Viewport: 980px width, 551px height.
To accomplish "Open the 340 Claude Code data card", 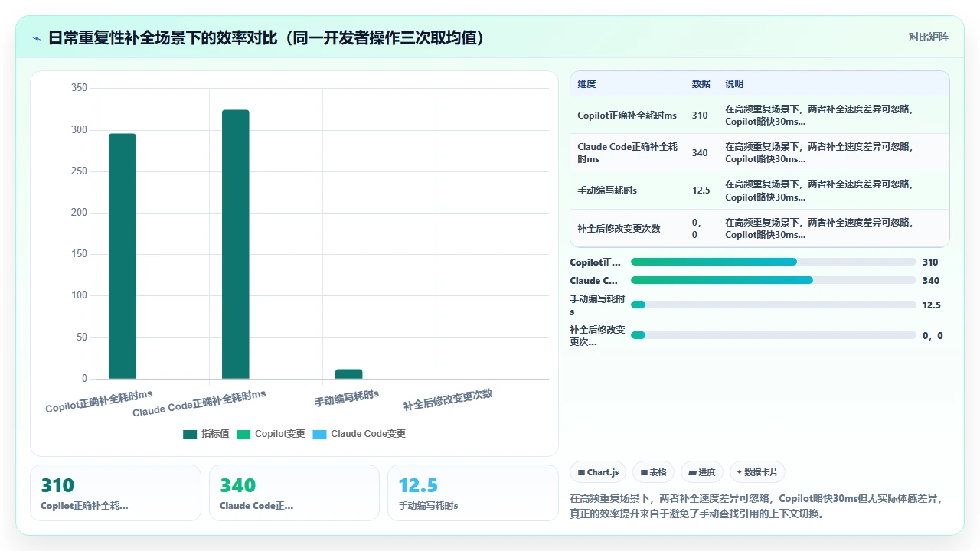I will (294, 493).
